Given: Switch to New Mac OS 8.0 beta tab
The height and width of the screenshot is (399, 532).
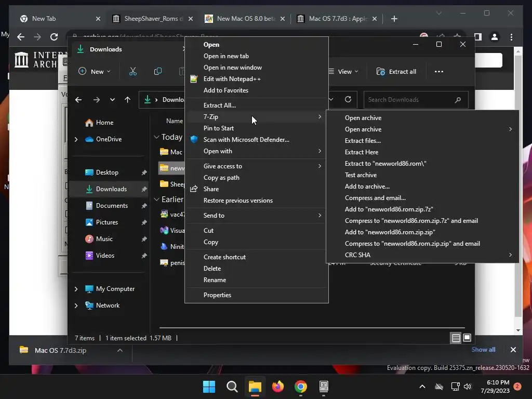Looking at the screenshot, I should point(245,19).
